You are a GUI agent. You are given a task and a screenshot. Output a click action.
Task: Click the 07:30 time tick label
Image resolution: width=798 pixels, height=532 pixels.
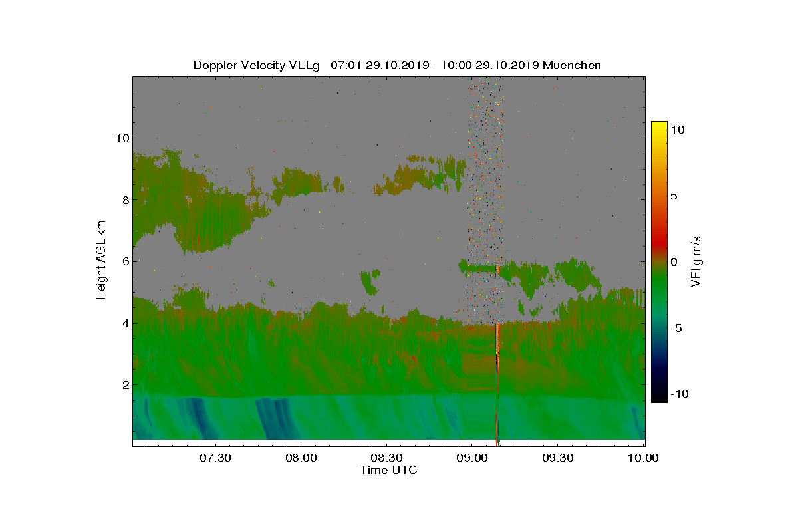click(x=215, y=458)
